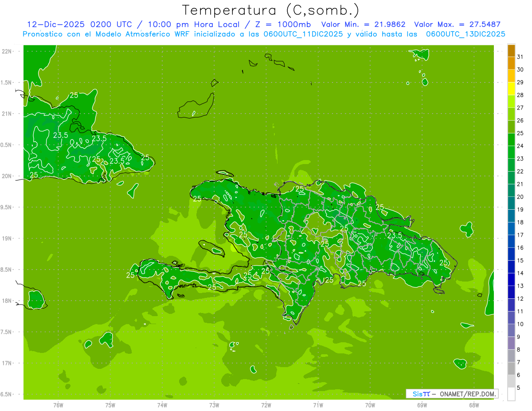Click the "ONAMET/REP.DOM." credit label
Viewport: 532px width, 411px height.
[x=468, y=394]
